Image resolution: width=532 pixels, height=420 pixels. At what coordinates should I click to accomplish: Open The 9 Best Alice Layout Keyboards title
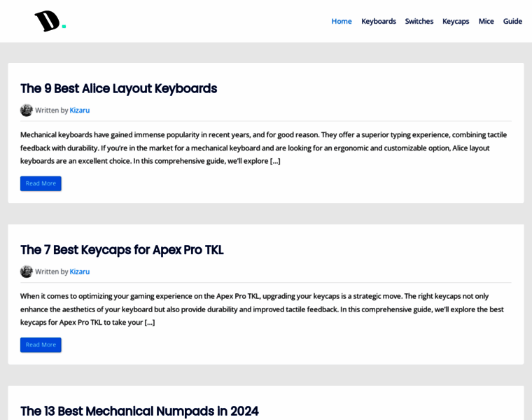(119, 88)
